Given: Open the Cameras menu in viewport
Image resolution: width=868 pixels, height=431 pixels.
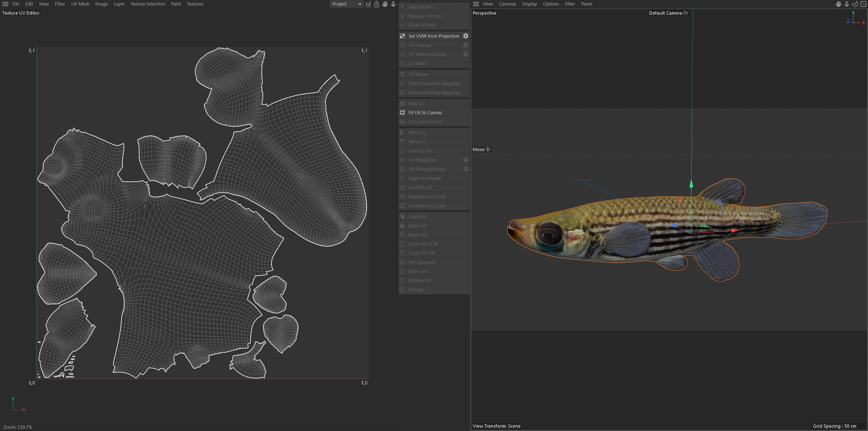Looking at the screenshot, I should click(x=507, y=4).
